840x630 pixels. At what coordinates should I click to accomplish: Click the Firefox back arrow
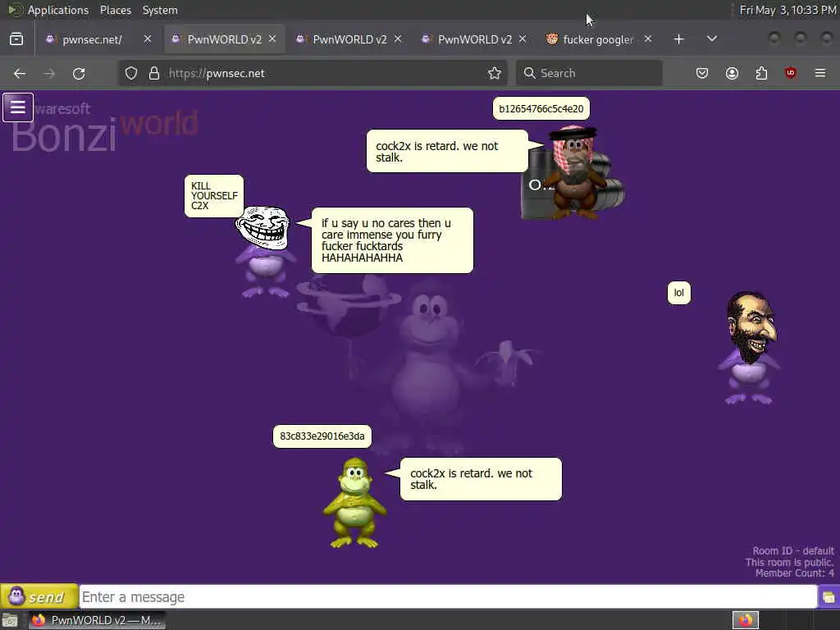tap(20, 73)
